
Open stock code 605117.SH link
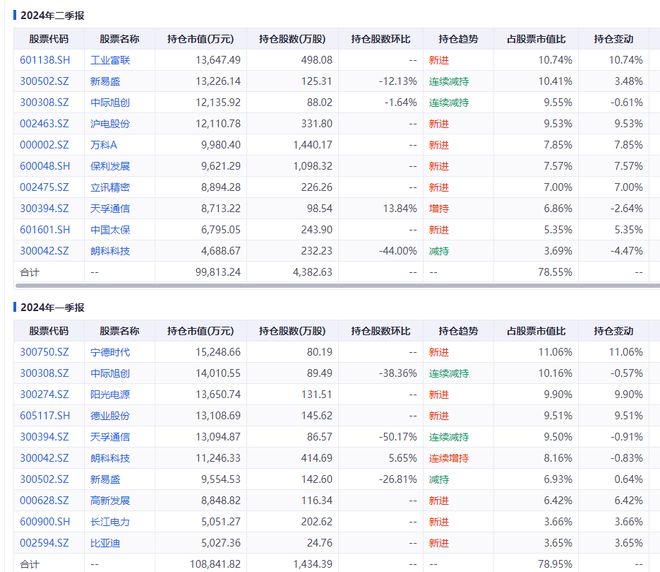(45, 415)
